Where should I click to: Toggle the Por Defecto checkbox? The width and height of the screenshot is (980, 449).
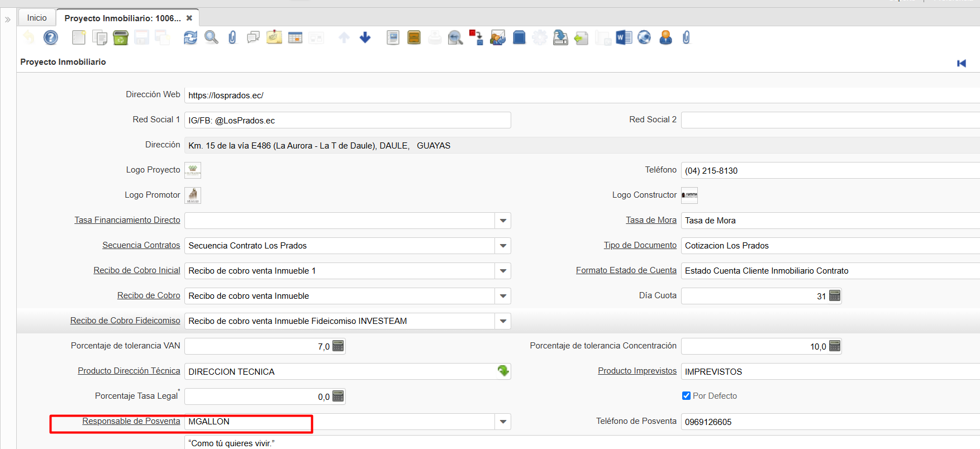tap(686, 396)
